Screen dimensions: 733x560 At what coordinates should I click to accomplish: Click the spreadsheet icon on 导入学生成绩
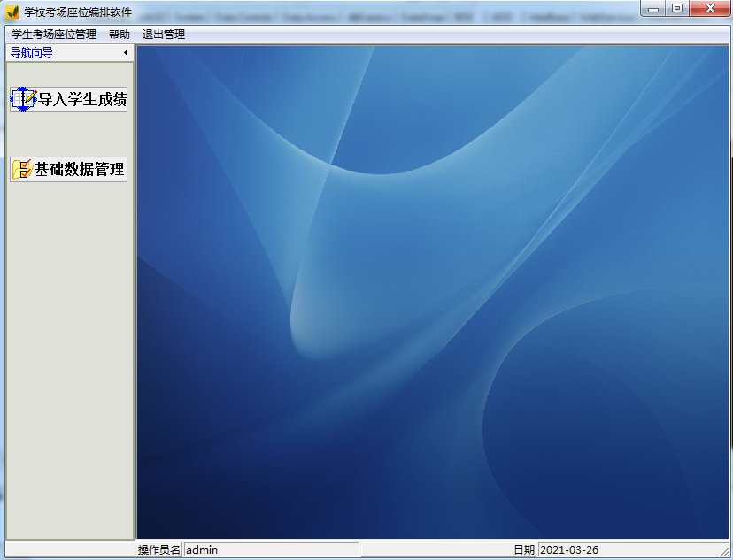pyautogui.click(x=23, y=99)
